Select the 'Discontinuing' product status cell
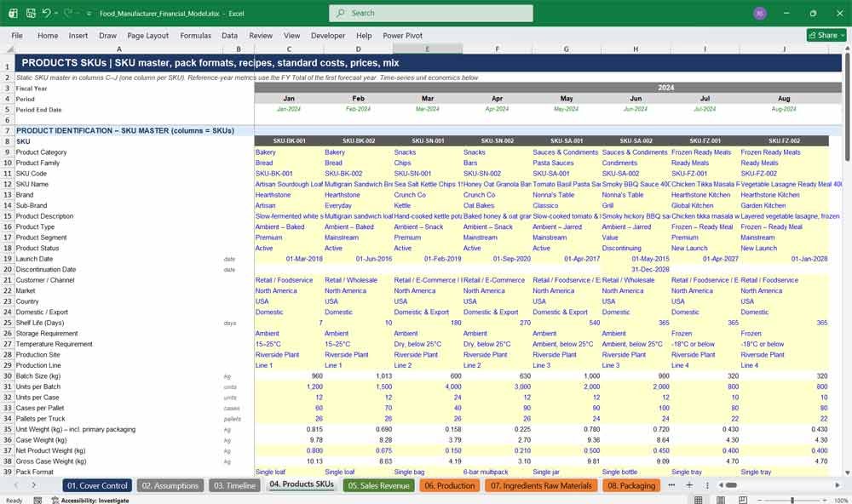Viewport: 852px width, 504px height. pyautogui.click(x=636, y=249)
